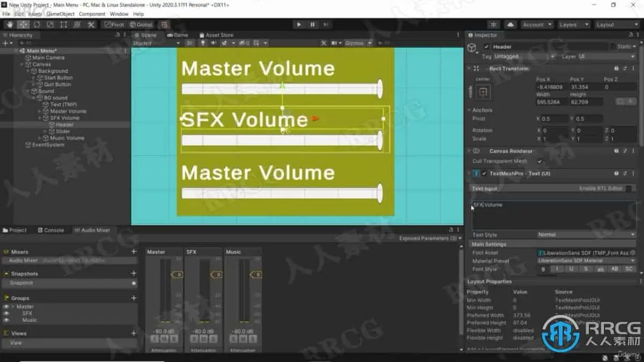
Task: Click the Hierarchy add plus button
Action: tap(6, 43)
